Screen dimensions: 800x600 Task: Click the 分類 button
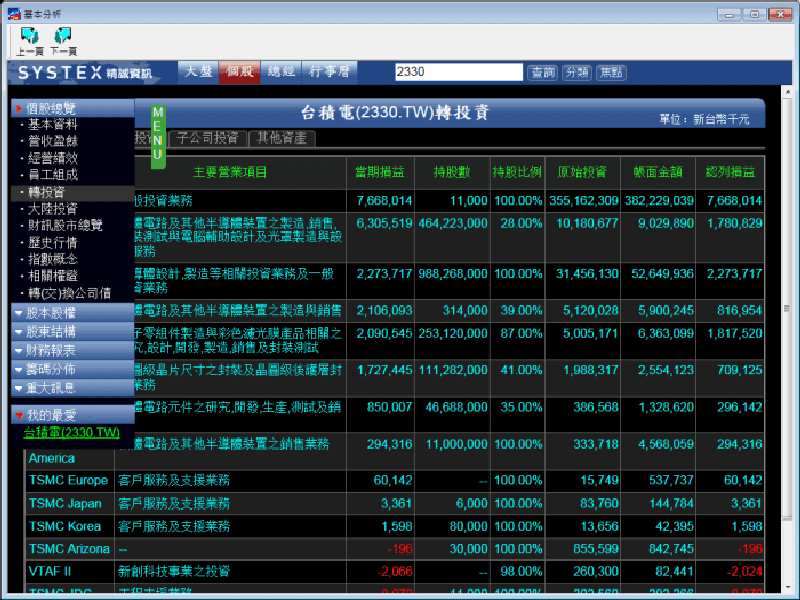576,72
